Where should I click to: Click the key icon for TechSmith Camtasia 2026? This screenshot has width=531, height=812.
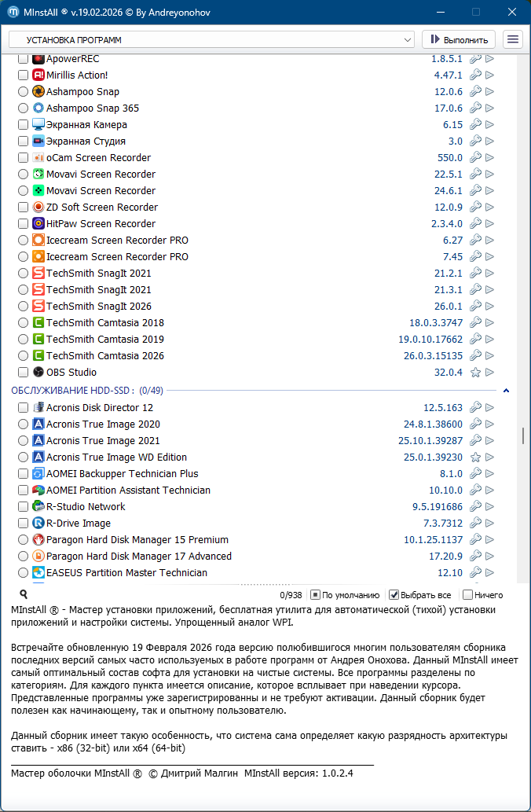475,356
